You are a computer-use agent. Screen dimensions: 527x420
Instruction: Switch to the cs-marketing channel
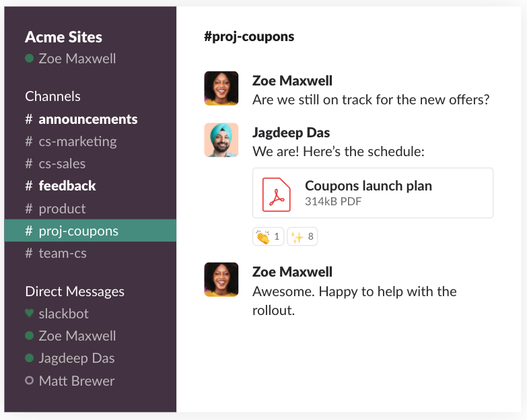pos(77,141)
